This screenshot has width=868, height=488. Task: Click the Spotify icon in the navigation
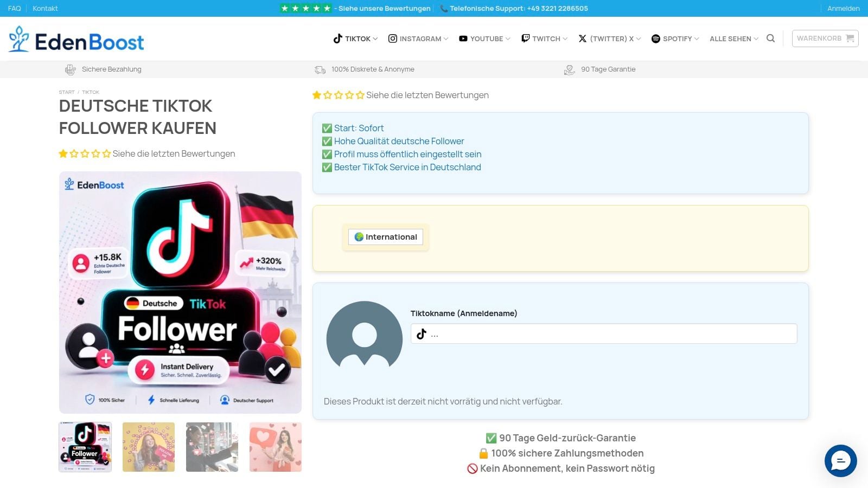[x=655, y=38]
